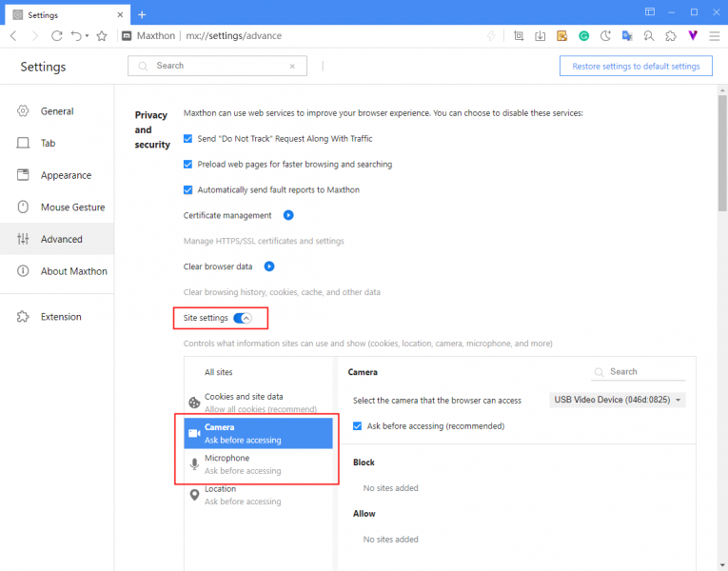Viewport: 728px width, 571px height.
Task: Toggle night mode moon icon
Action: (605, 36)
